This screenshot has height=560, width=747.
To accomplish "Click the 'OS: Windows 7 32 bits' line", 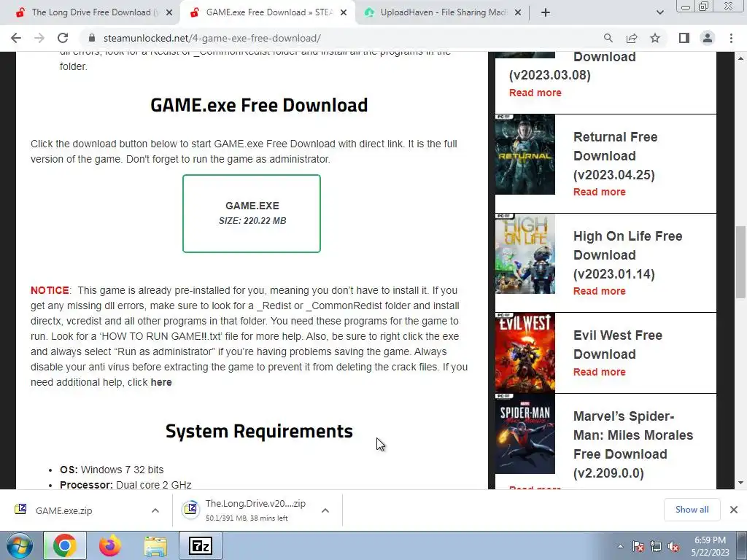I will pos(112,470).
